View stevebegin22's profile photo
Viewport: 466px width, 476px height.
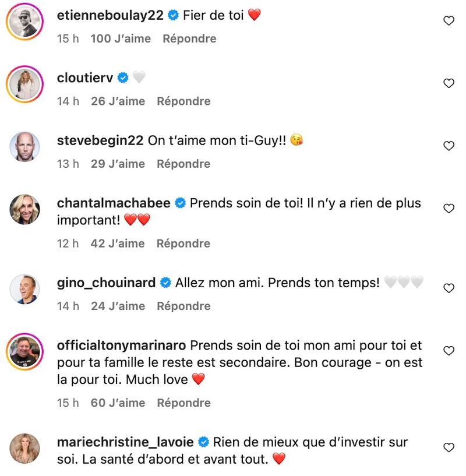pos(24,147)
